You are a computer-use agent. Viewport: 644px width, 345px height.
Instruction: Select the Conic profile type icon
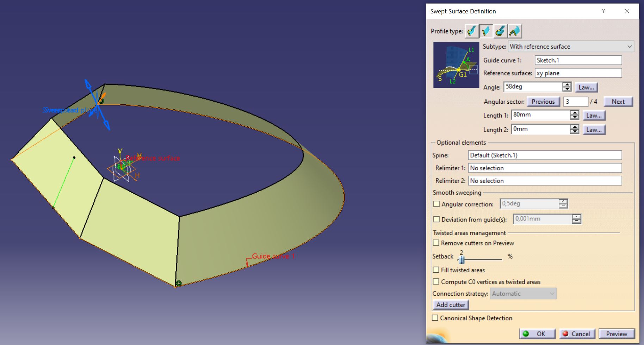[515, 31]
